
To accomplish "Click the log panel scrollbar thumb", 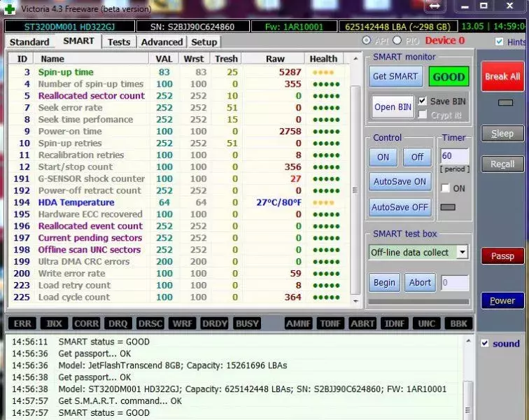I will [468, 400].
